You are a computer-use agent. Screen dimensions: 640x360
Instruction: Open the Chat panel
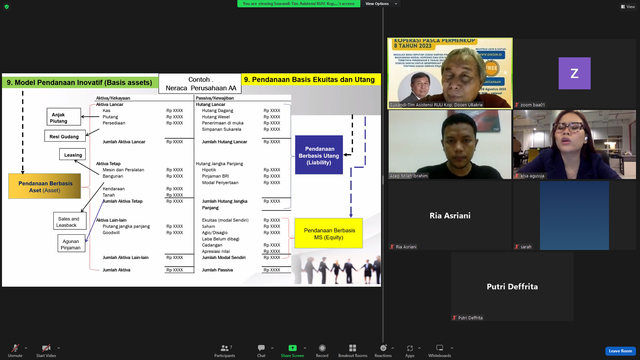click(261, 350)
